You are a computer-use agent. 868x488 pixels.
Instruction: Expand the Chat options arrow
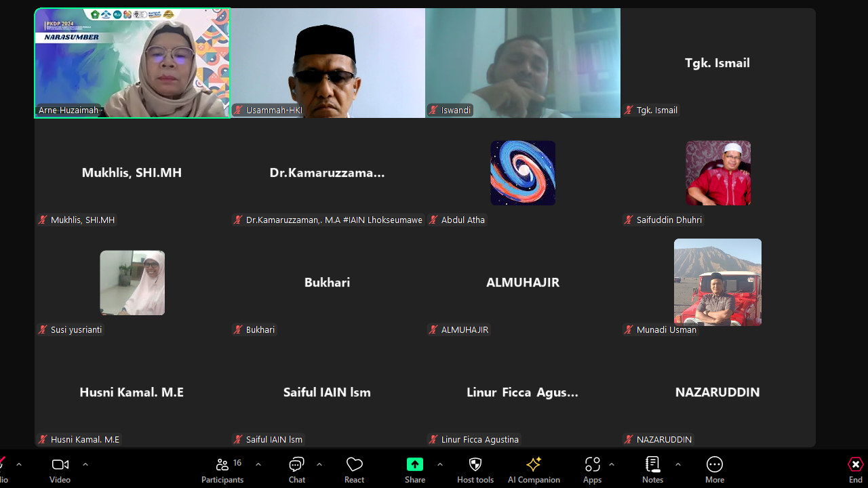click(319, 464)
